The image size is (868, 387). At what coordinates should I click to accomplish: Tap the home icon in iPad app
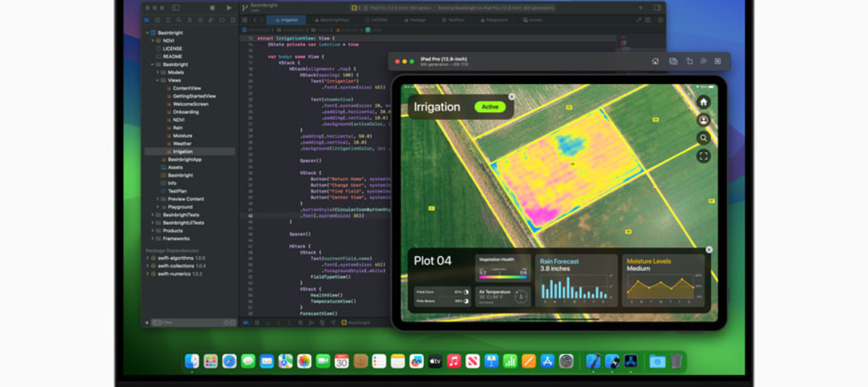pos(703,102)
